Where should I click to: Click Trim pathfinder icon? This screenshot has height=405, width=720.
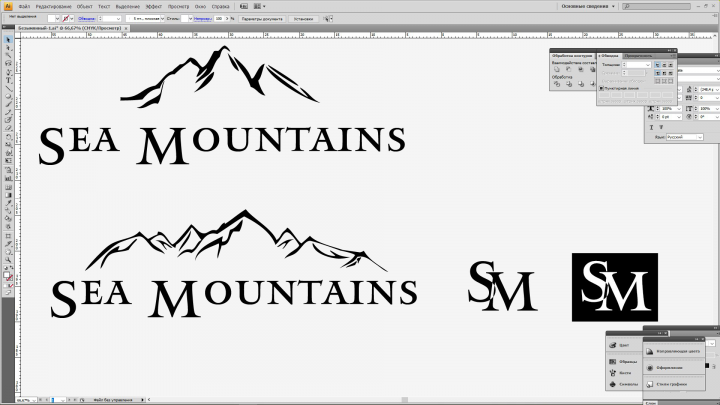click(x=569, y=84)
